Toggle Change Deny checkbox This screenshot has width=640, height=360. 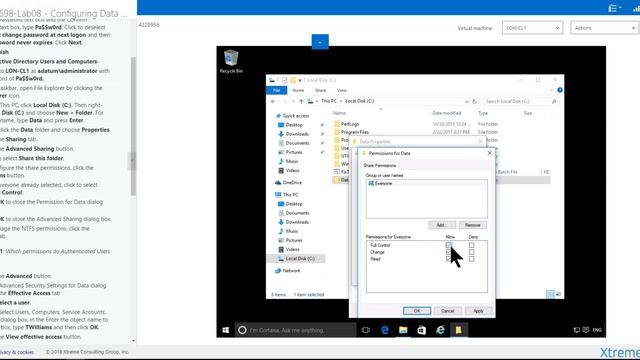471,252
